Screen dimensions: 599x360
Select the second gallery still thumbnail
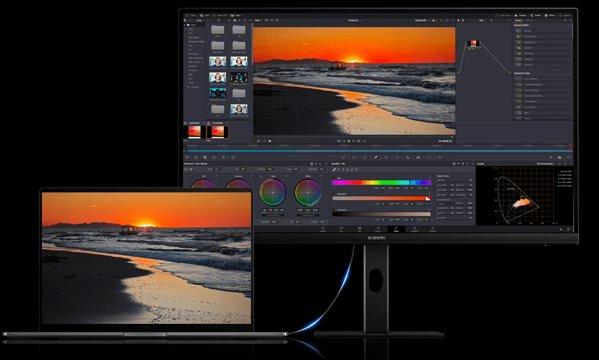click(x=218, y=132)
